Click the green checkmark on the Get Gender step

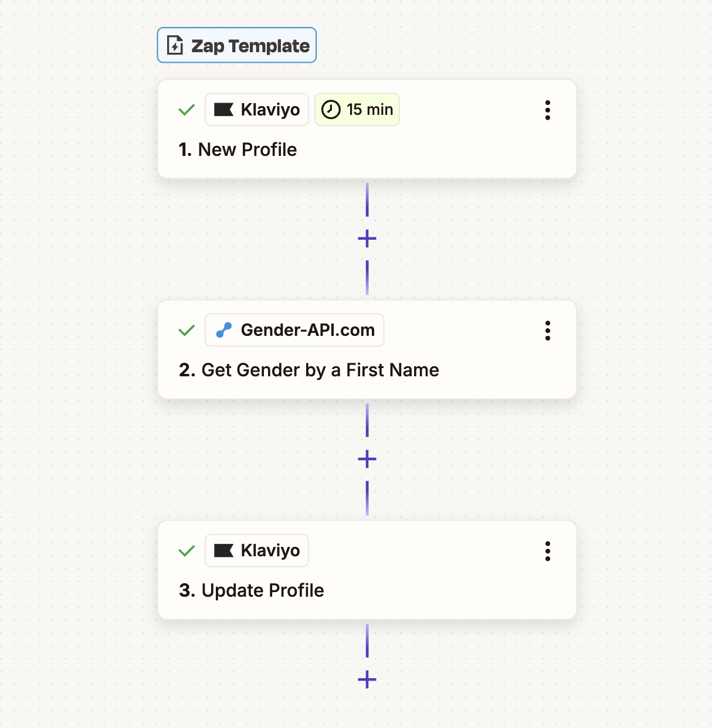click(x=186, y=330)
